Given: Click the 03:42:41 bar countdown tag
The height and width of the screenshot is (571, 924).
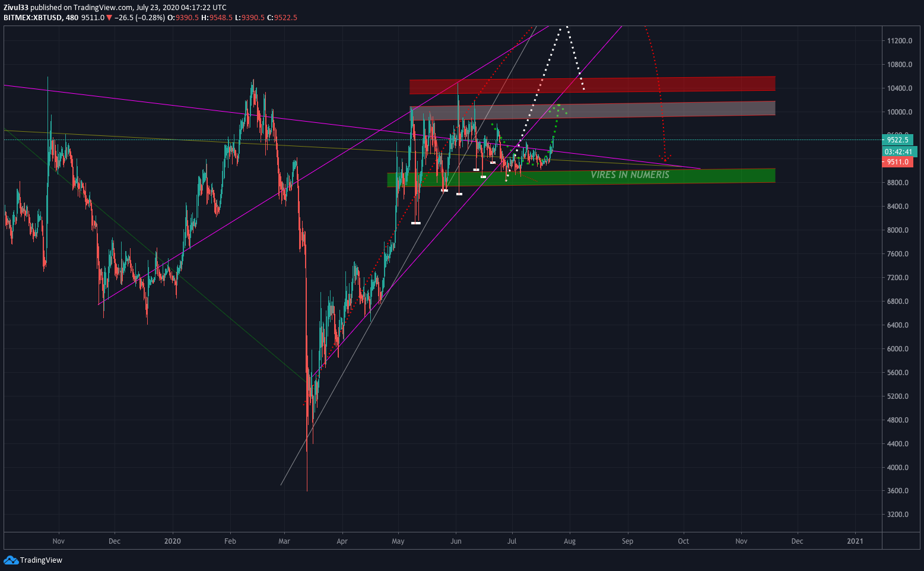Looking at the screenshot, I should [900, 151].
